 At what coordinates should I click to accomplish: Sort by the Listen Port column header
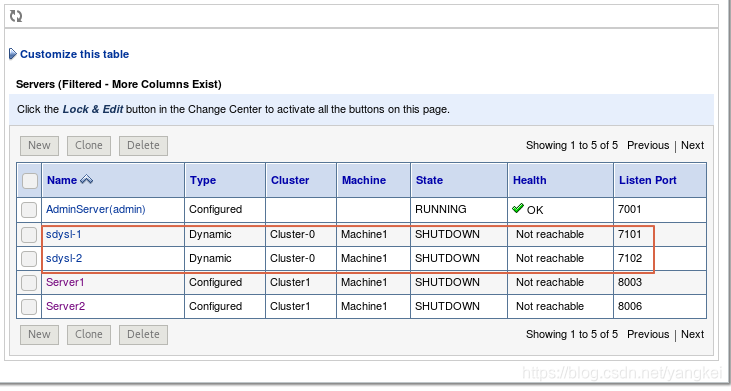[x=648, y=180]
